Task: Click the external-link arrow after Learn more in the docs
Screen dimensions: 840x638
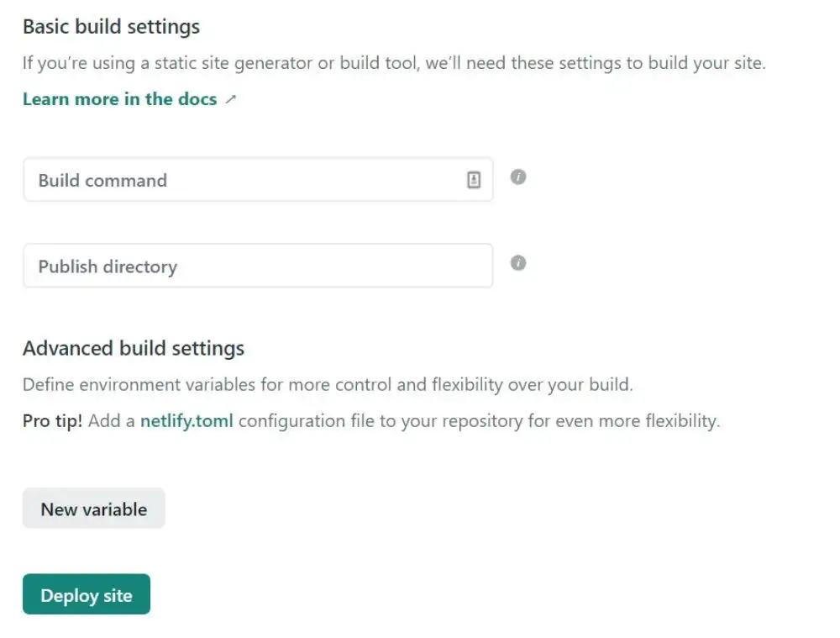Action: 231,98
